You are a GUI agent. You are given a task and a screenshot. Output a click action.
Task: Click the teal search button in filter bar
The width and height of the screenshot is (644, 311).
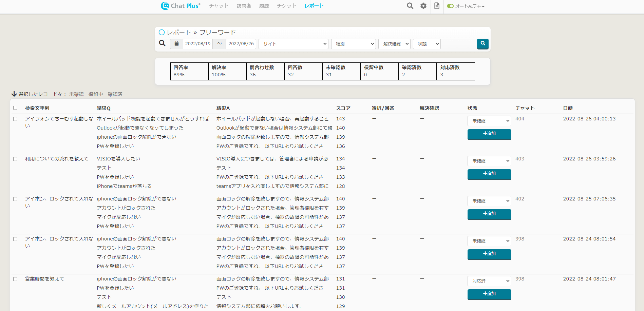click(x=482, y=44)
